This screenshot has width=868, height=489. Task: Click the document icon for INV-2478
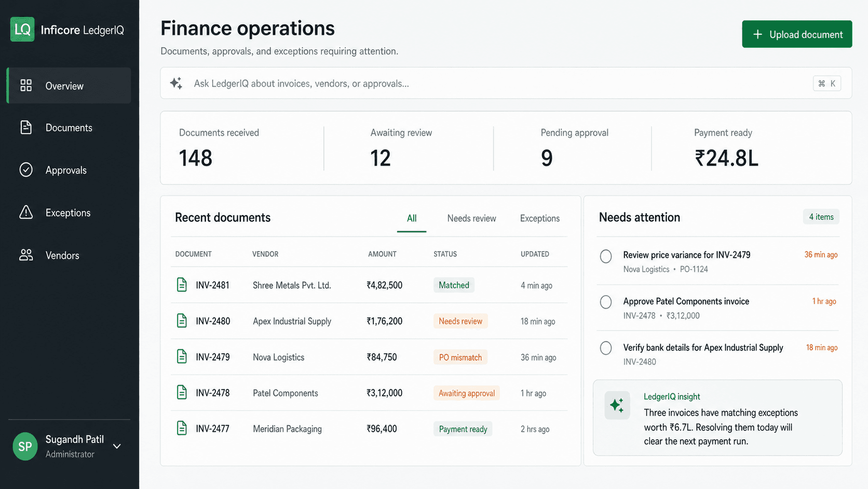click(x=182, y=392)
